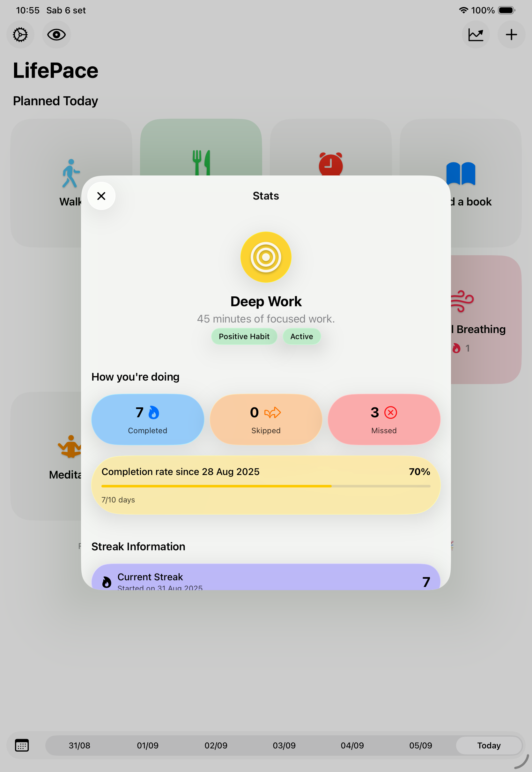
Task: Tap the 70% completion value
Action: pos(419,472)
